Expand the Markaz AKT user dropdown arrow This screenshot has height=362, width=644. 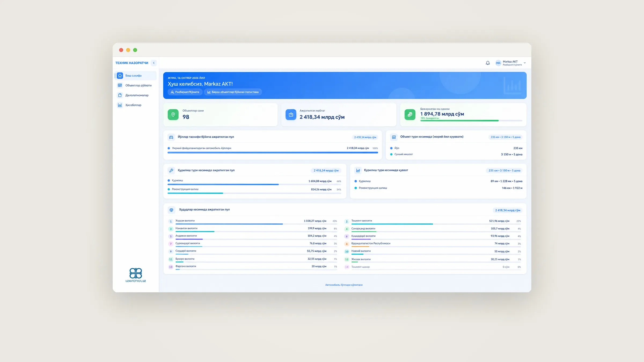pyautogui.click(x=525, y=63)
